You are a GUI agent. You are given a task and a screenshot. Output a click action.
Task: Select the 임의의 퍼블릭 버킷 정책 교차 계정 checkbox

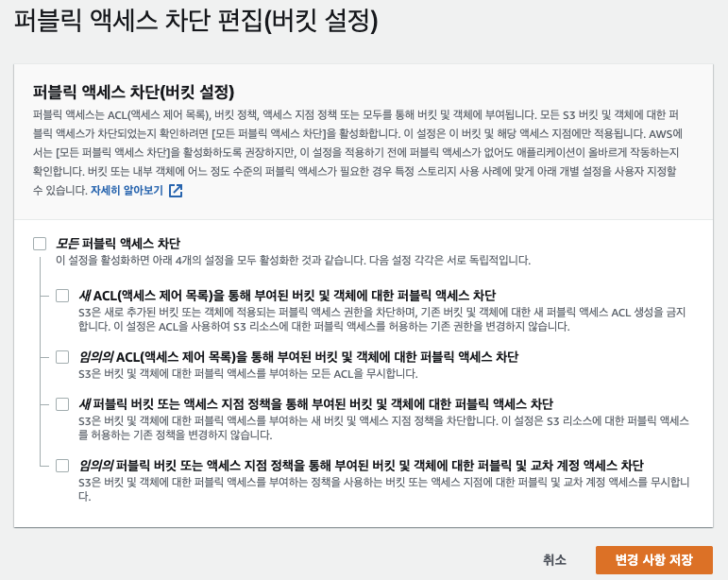(x=62, y=466)
